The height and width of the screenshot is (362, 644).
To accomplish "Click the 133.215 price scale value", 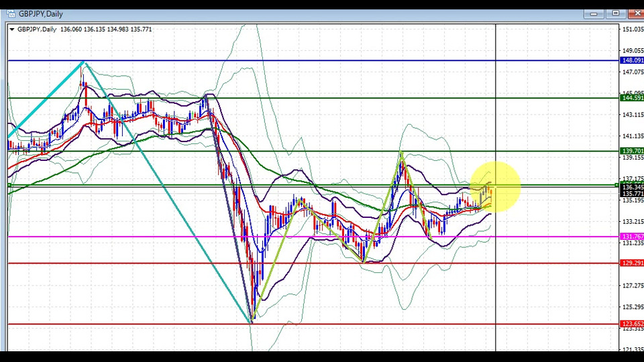I will tap(633, 221).
